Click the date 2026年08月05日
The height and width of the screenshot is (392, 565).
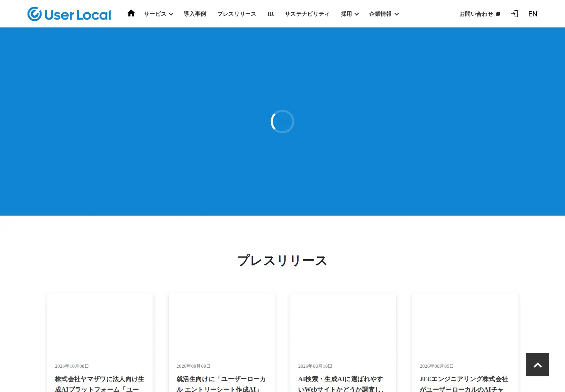[437, 366]
